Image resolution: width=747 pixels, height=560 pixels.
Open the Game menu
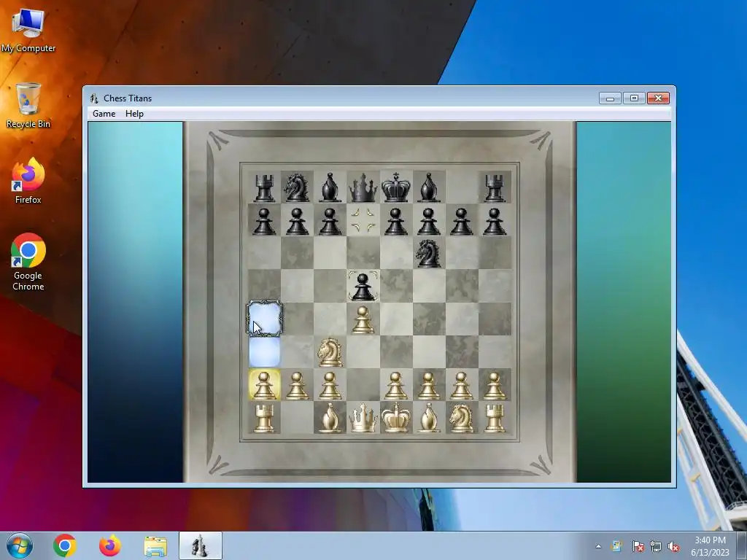104,113
